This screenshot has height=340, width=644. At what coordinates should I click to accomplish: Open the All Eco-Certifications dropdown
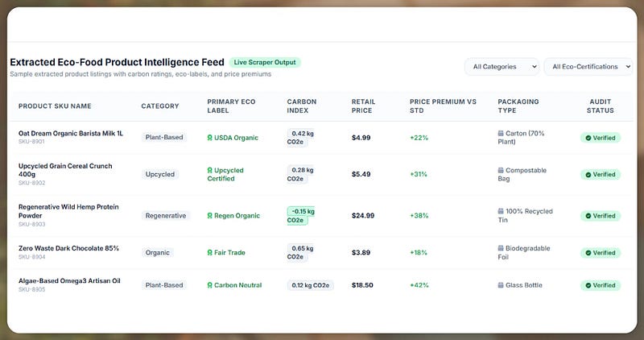tap(588, 67)
